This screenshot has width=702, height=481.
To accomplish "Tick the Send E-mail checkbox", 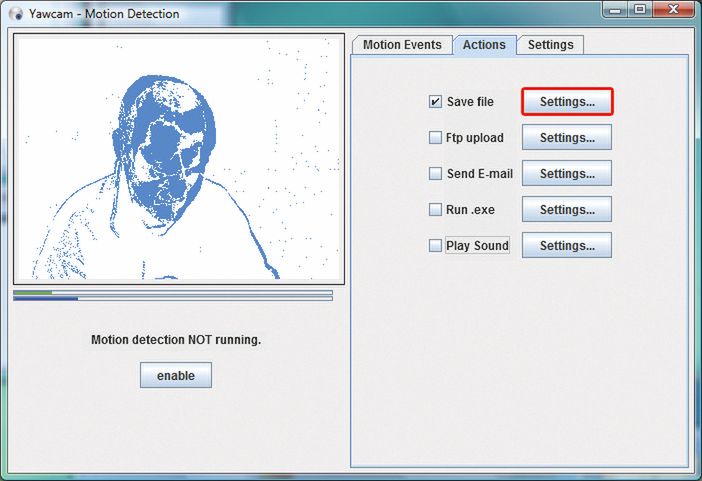I will coord(435,173).
